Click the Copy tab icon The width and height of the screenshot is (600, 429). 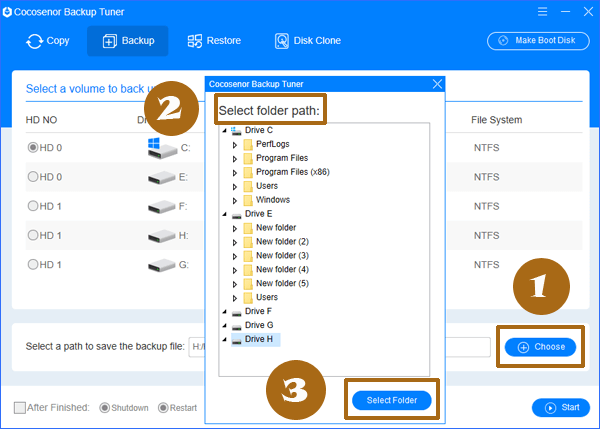pyautogui.click(x=34, y=41)
